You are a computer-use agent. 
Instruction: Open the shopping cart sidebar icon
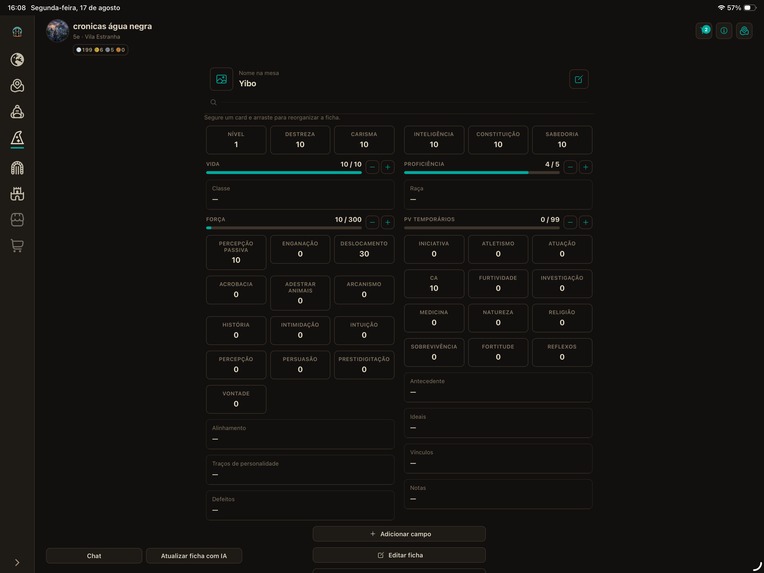(x=17, y=246)
